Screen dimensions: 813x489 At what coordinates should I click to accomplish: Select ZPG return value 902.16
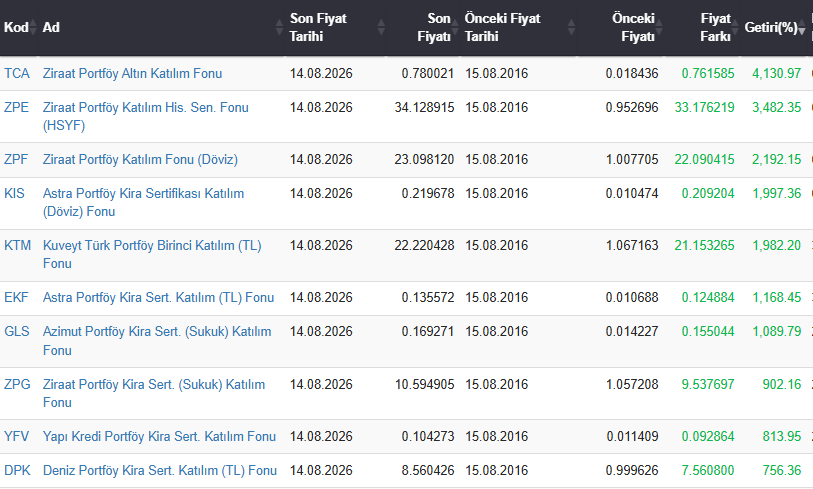coord(782,384)
